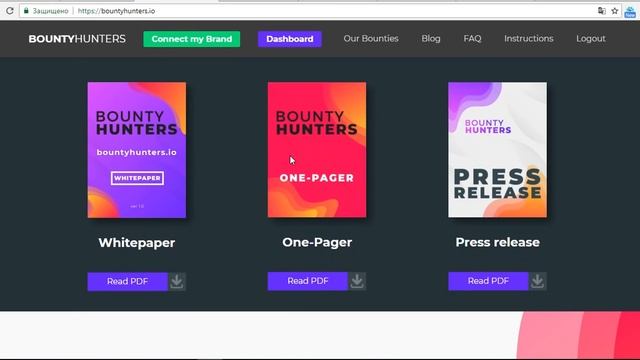Click the BOUNTYHUNTERS logo in header
Screen dimensions: 640x360
point(77,39)
